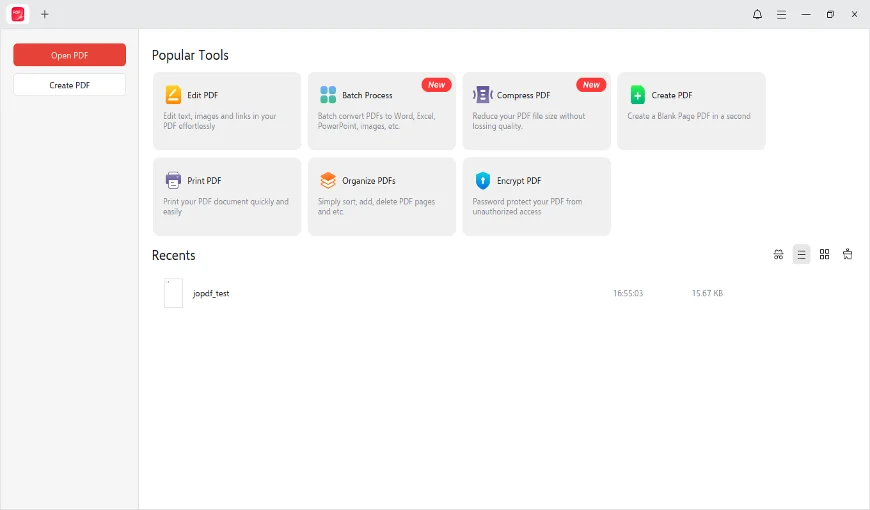This screenshot has height=510, width=870.
Task: Open a new tab with plus icon
Action: pyautogui.click(x=45, y=14)
